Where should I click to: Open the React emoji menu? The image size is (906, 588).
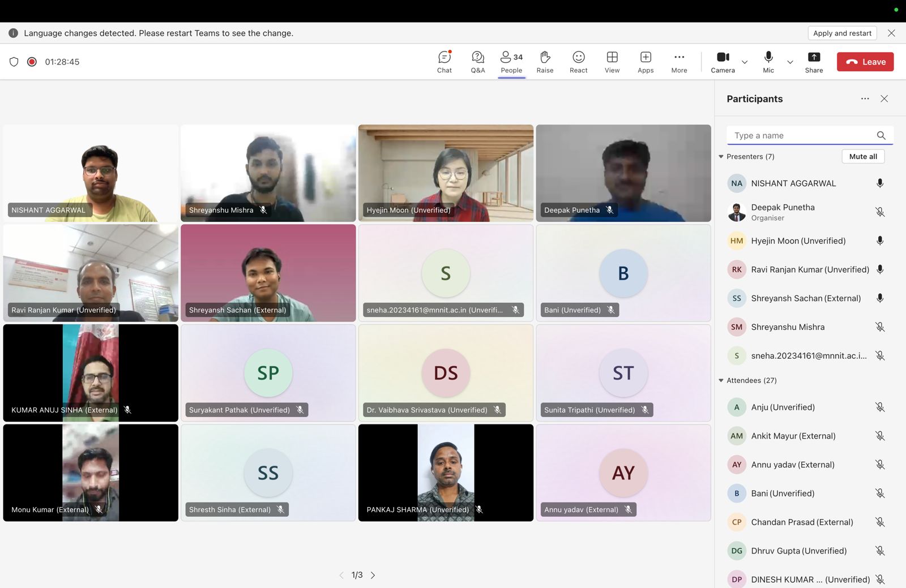click(578, 62)
